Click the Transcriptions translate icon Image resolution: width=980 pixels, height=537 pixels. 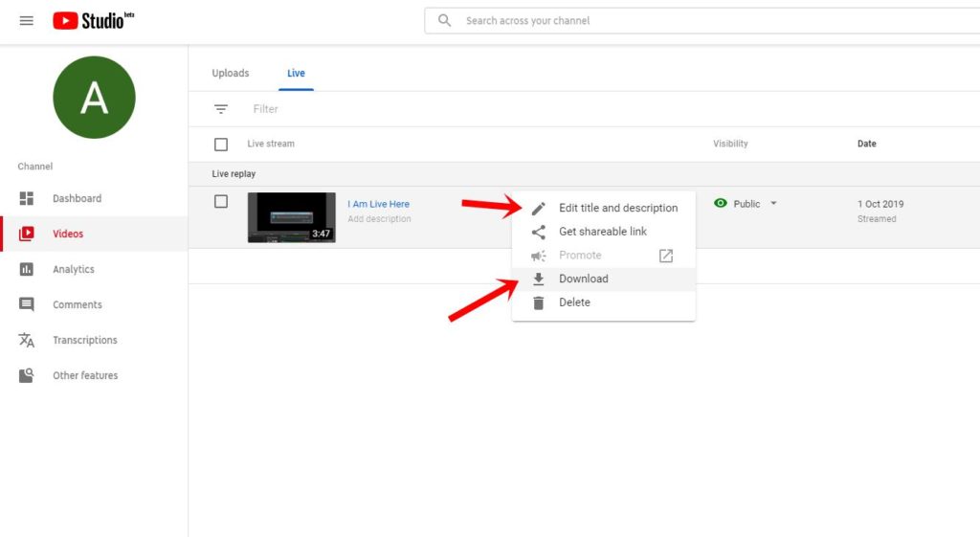point(26,340)
